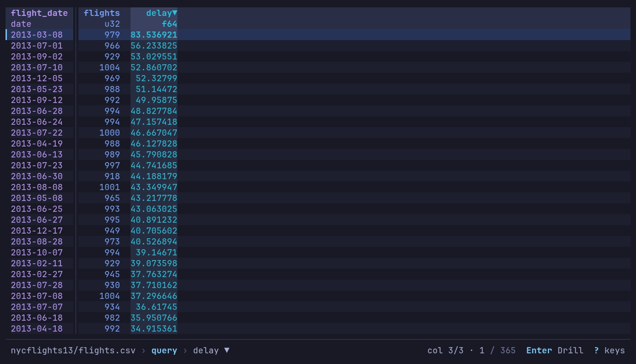Click delay value 46.667047
Screen dimensions: 636x364
[154, 133]
